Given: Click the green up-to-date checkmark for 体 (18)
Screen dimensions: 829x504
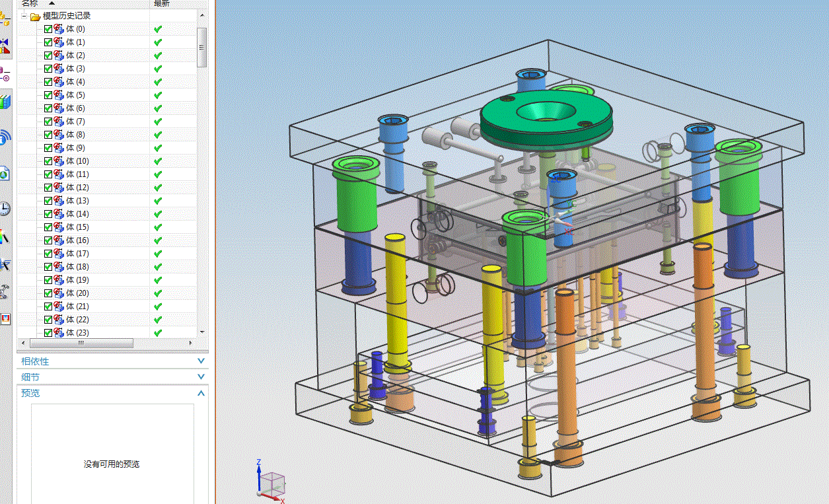Looking at the screenshot, I should point(158,267).
